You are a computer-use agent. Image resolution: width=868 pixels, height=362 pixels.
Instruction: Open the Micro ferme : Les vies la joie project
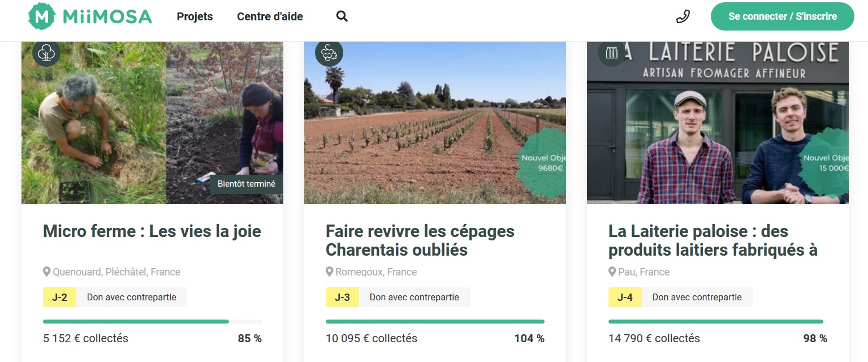[x=152, y=231]
